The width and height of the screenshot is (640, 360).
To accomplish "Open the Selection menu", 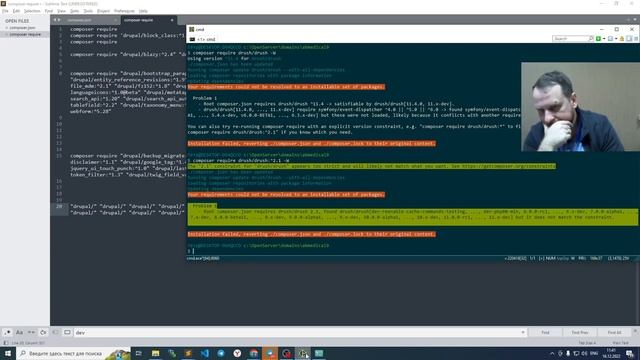I will click(x=32, y=11).
